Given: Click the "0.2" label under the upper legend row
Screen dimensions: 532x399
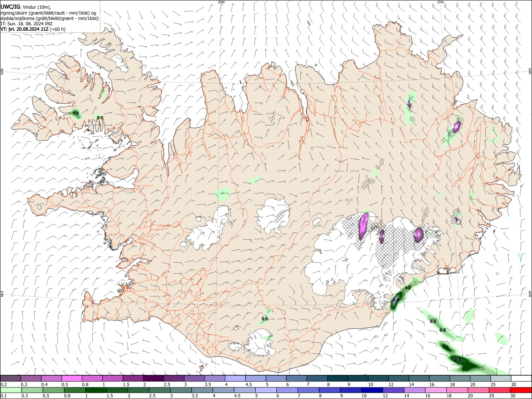Looking at the screenshot, I should pyautogui.click(x=3, y=384).
